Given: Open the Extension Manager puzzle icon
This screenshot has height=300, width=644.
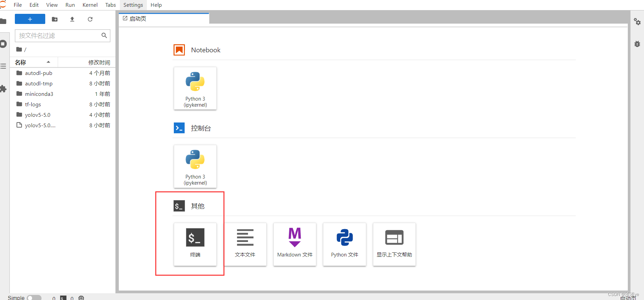Looking at the screenshot, I should (3, 89).
